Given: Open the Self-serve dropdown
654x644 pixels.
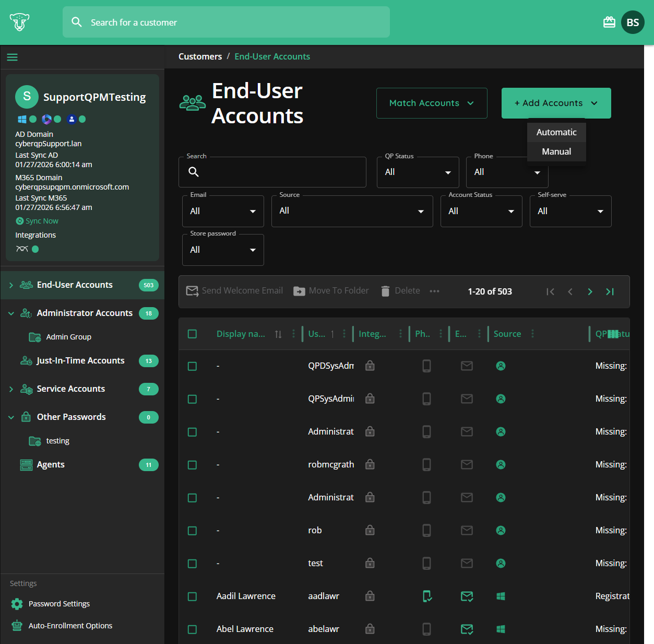Looking at the screenshot, I should pyautogui.click(x=570, y=211).
